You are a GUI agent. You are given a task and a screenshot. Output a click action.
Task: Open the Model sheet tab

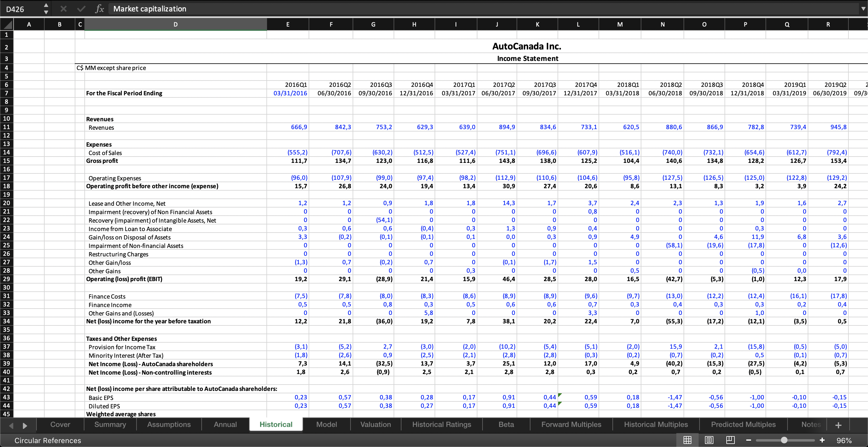(326, 424)
